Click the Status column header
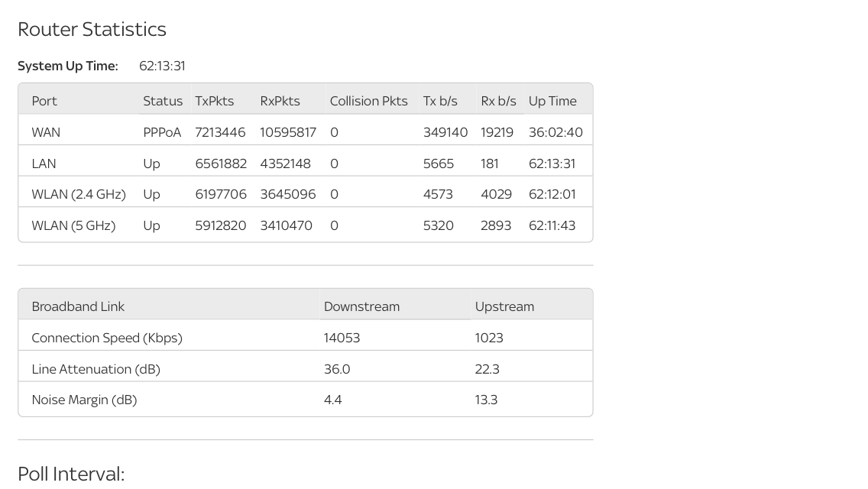This screenshot has height=489, width=868. point(162,100)
